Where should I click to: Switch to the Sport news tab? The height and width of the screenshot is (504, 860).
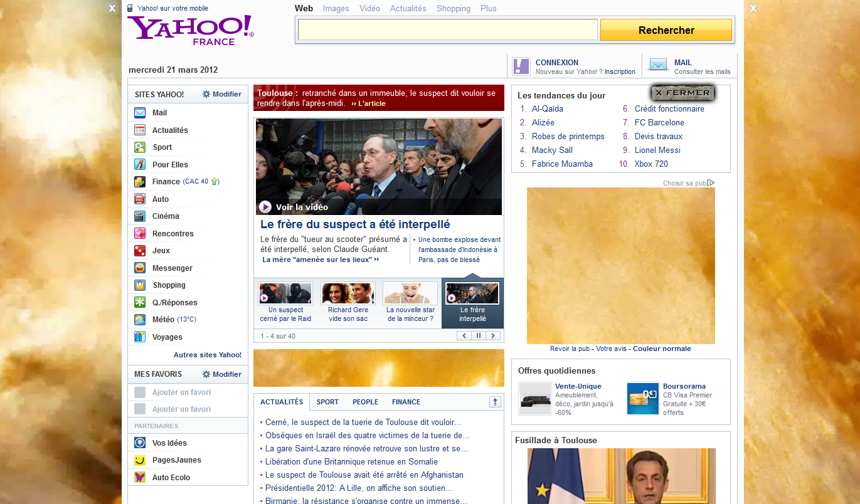click(x=327, y=402)
